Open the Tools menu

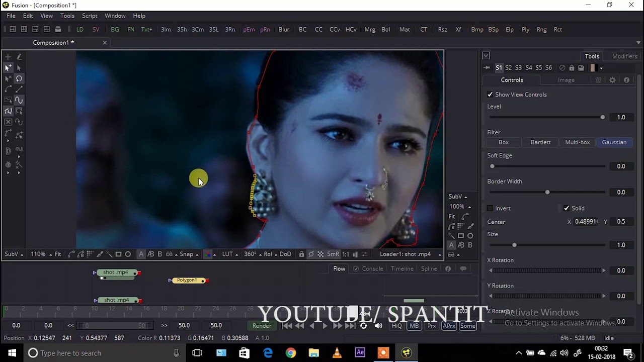click(67, 16)
